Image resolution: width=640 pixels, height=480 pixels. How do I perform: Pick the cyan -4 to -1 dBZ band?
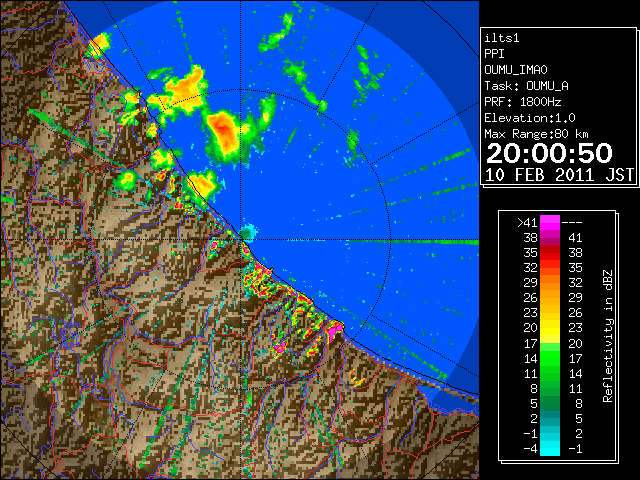click(550, 448)
